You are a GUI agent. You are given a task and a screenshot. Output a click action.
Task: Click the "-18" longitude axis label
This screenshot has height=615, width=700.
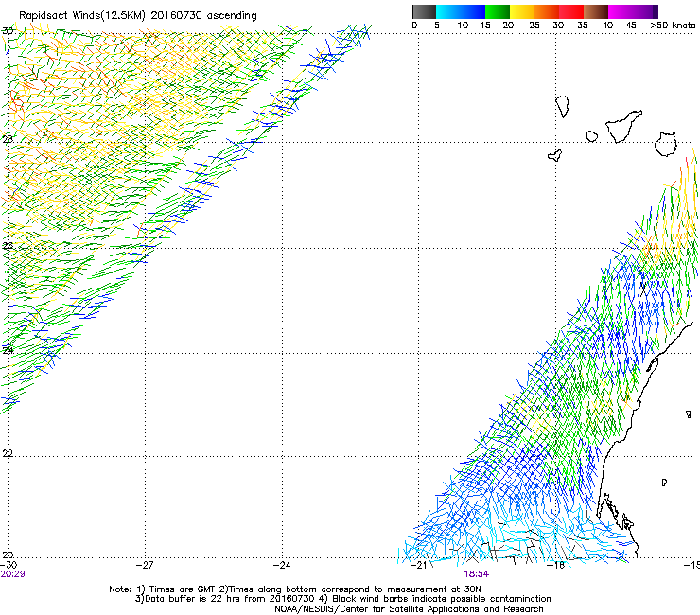click(556, 565)
